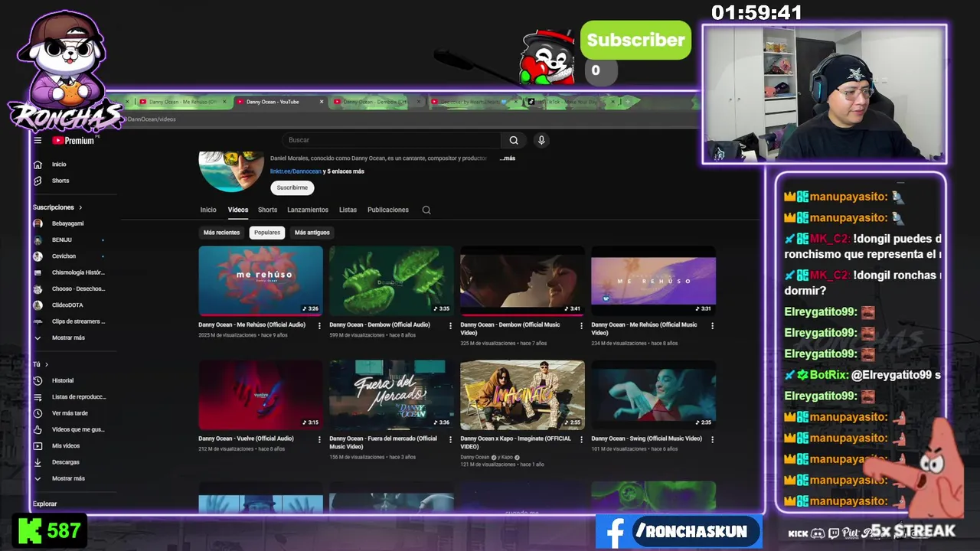The width and height of the screenshot is (980, 551).
Task: Open Explorar section heading
Action: pyautogui.click(x=44, y=504)
